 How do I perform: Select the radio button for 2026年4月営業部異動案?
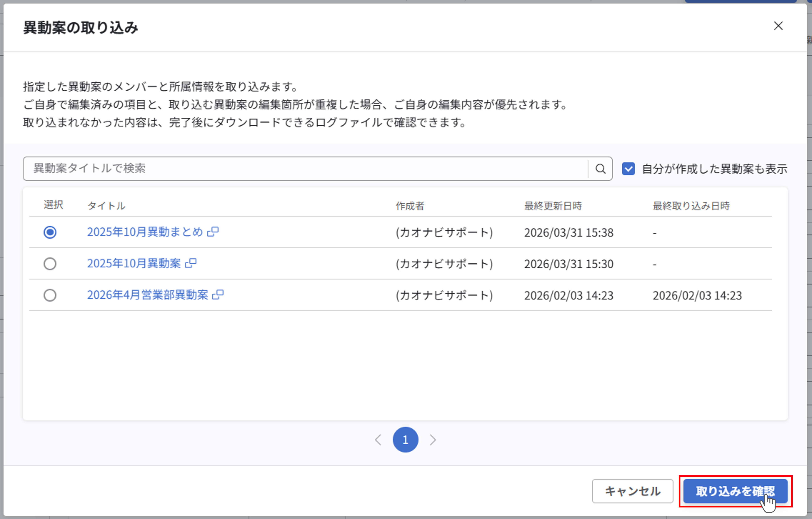(x=50, y=295)
